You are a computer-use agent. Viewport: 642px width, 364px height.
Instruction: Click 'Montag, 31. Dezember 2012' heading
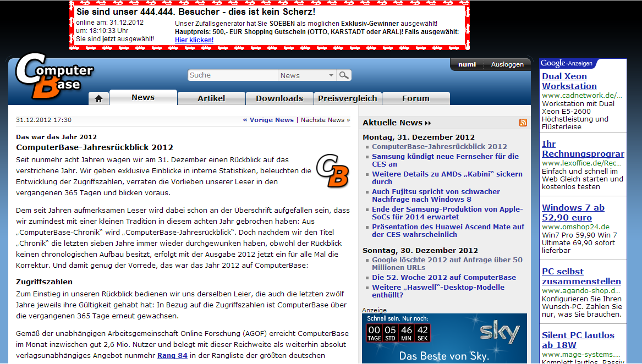click(x=419, y=137)
